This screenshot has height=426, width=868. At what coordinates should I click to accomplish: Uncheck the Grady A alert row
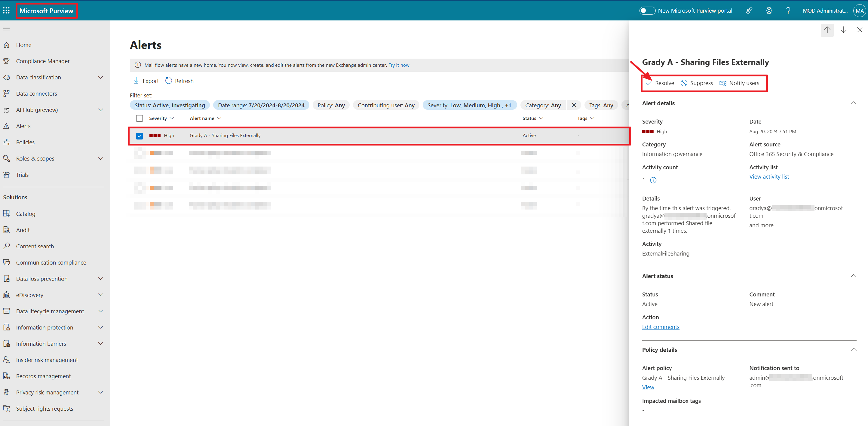139,136
